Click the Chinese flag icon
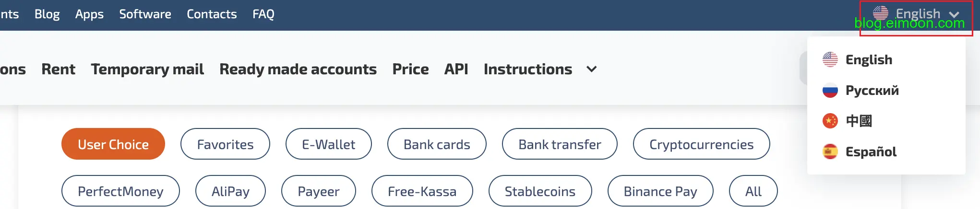This screenshot has height=209, width=980. point(830,121)
